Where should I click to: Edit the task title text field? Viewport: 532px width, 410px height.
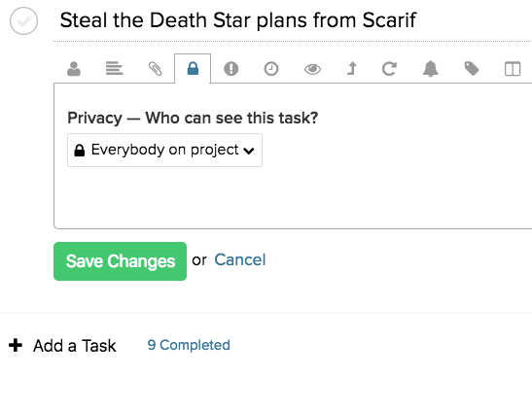(x=293, y=20)
